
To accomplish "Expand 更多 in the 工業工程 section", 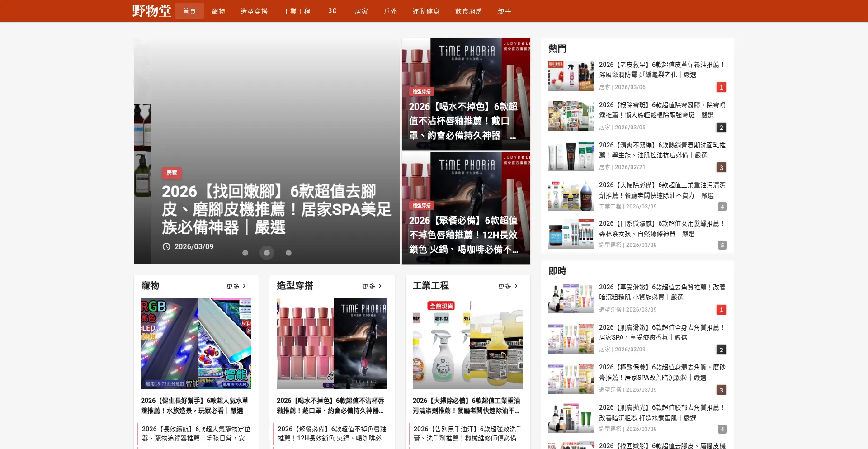I will point(508,286).
